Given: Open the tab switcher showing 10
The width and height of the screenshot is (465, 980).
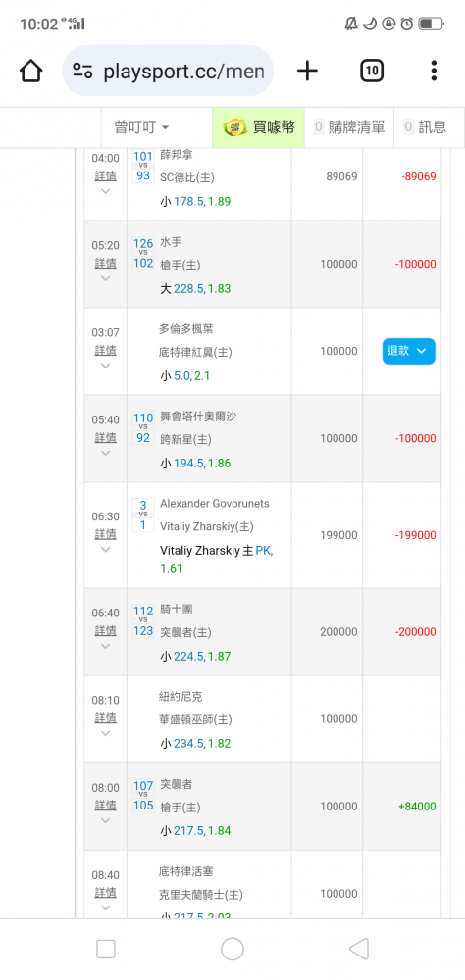Looking at the screenshot, I should pos(372,71).
